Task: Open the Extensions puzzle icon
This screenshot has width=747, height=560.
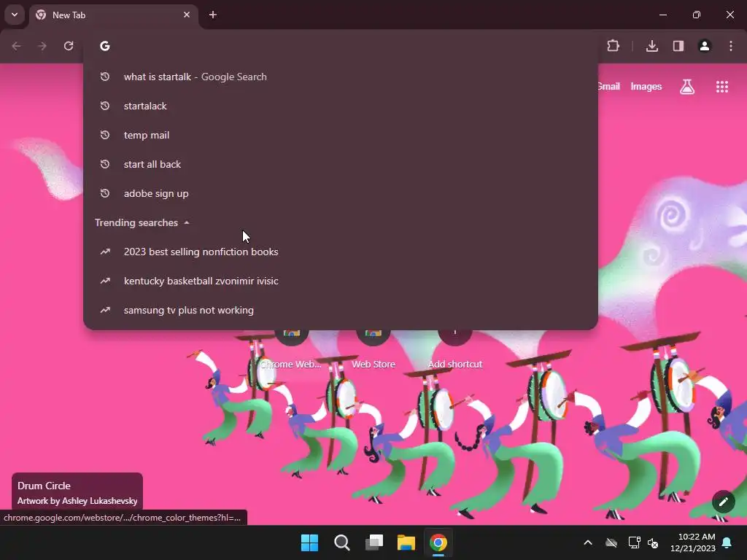Action: coord(613,46)
